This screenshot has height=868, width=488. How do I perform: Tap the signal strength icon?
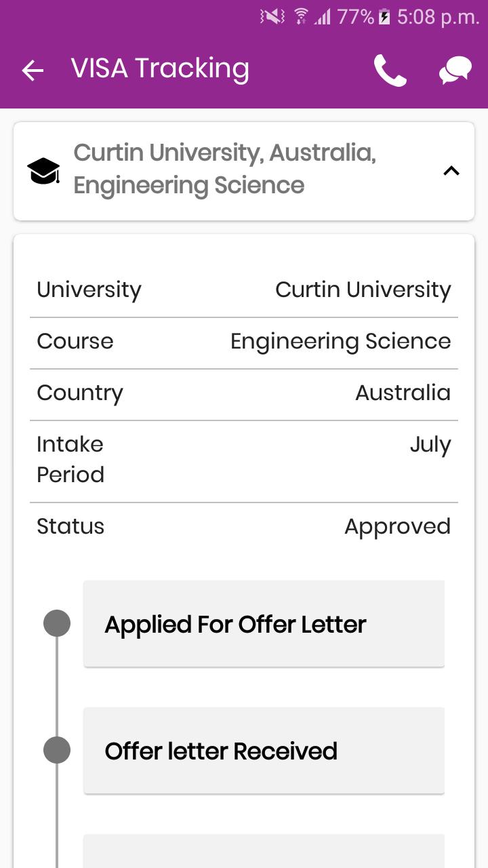coord(323,17)
